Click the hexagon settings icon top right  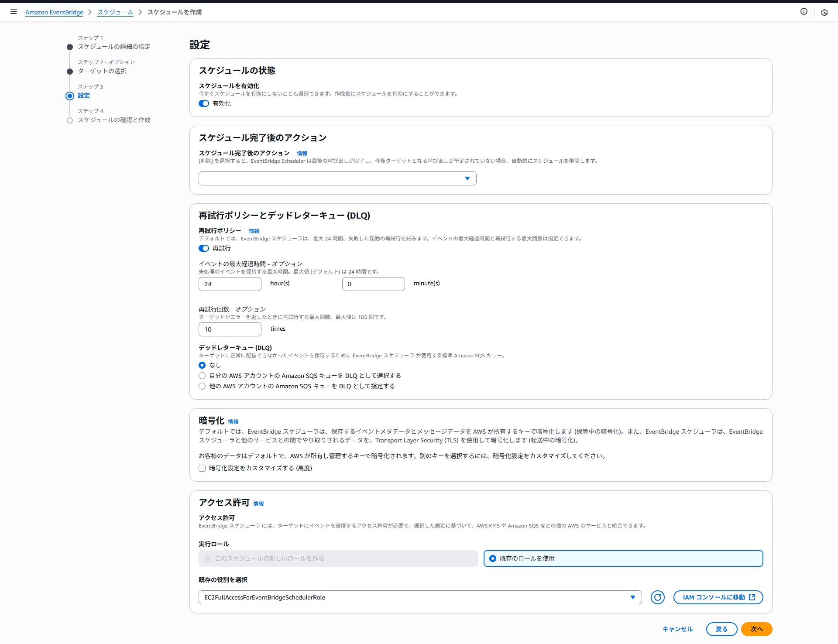click(x=824, y=13)
